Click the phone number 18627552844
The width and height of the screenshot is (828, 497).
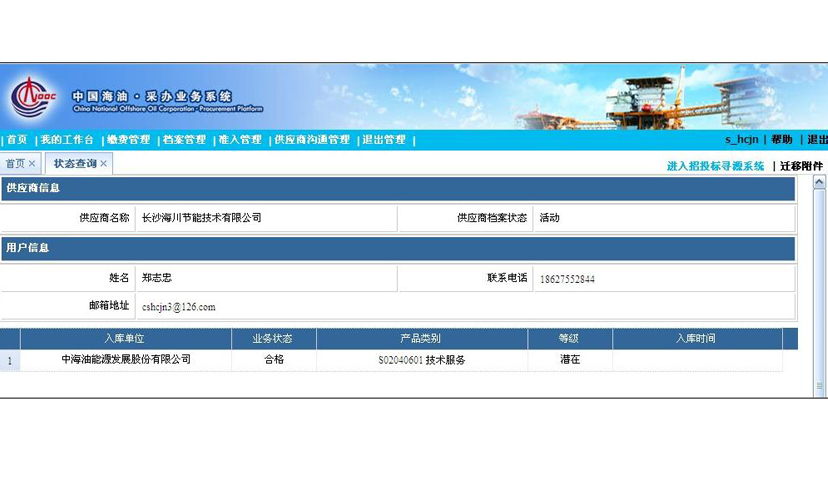pos(567,279)
